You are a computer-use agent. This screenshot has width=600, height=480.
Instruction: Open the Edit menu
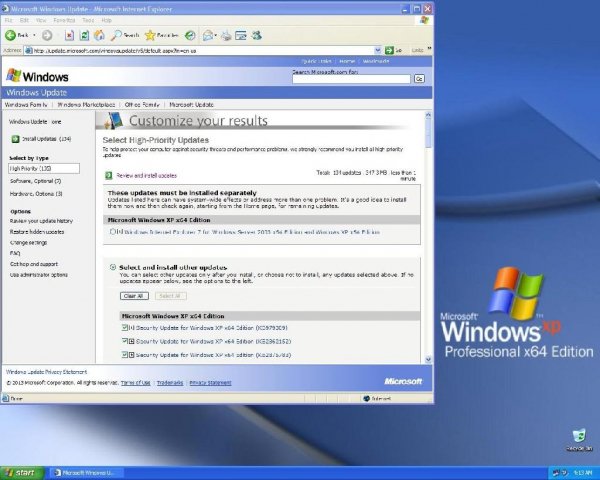coord(24,20)
